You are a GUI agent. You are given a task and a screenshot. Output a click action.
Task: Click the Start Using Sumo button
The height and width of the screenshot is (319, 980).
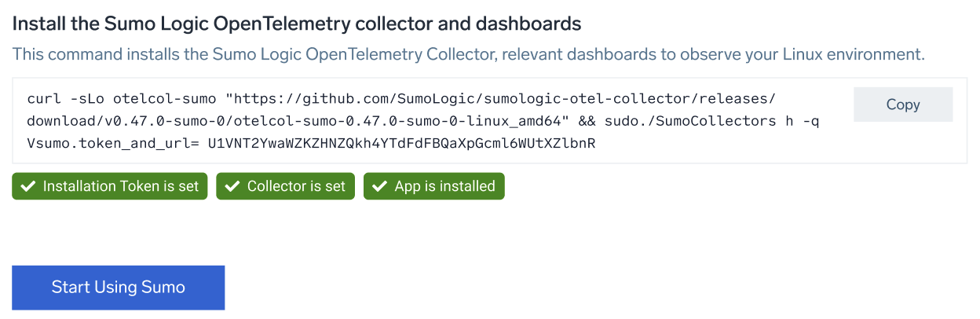pos(119,288)
